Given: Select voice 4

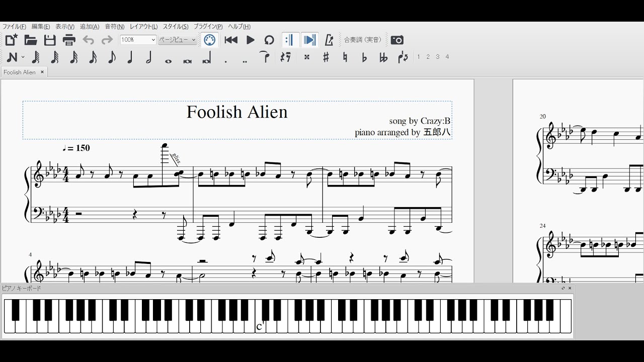Looking at the screenshot, I should 447,57.
